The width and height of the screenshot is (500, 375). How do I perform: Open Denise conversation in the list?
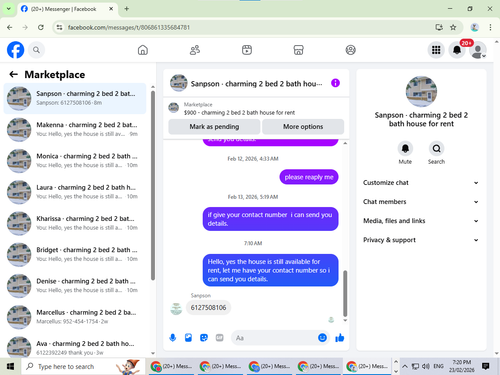75,286
